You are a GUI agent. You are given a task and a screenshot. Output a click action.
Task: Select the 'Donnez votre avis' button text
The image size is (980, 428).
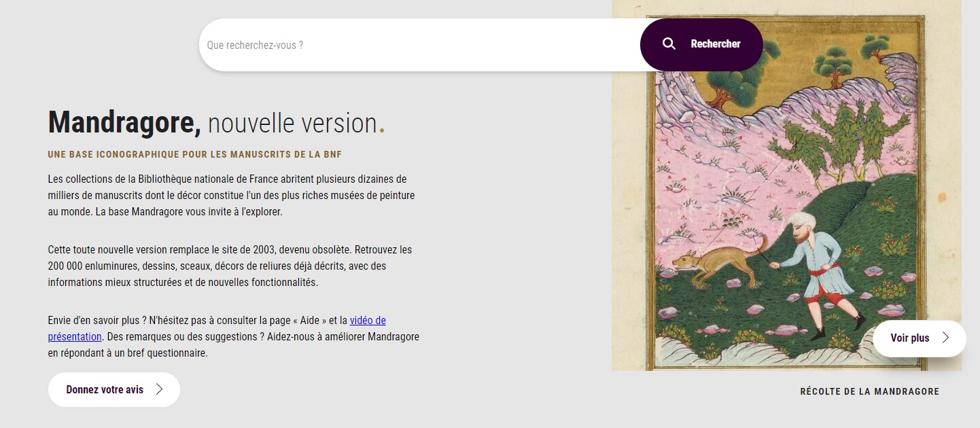tap(105, 389)
